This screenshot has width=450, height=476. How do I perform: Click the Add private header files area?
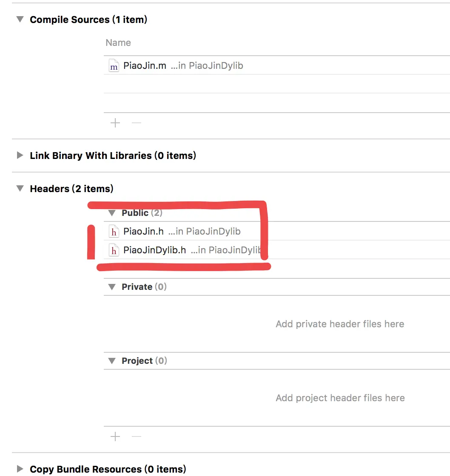[340, 324]
